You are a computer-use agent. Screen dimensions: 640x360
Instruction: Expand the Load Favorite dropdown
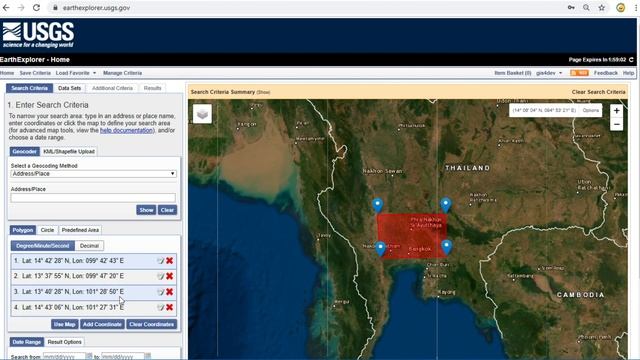click(x=76, y=73)
